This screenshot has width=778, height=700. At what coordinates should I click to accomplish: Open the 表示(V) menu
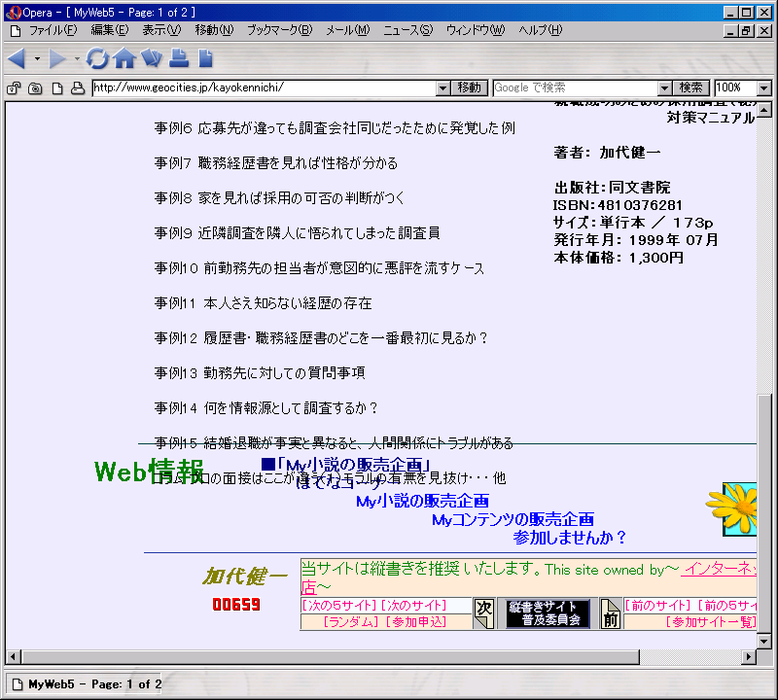pyautogui.click(x=161, y=30)
